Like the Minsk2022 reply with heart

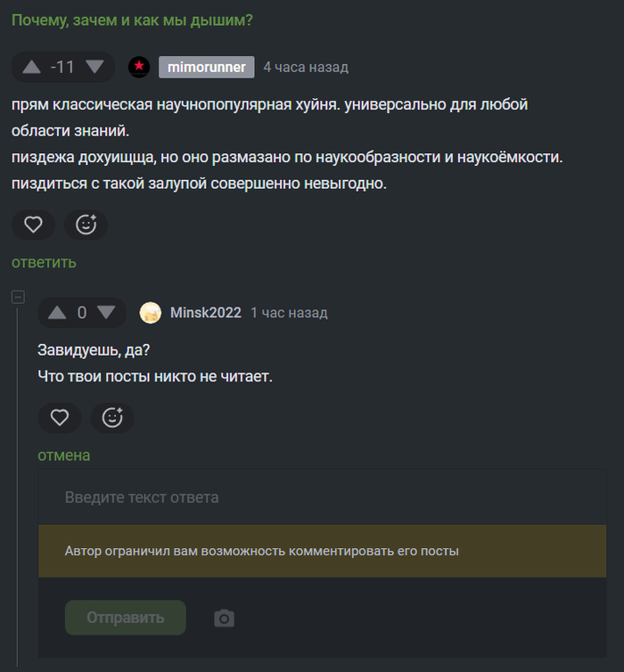click(x=60, y=417)
